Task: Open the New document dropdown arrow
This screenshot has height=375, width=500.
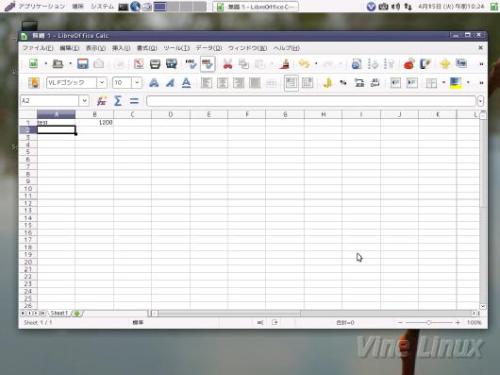Action: [x=46, y=63]
